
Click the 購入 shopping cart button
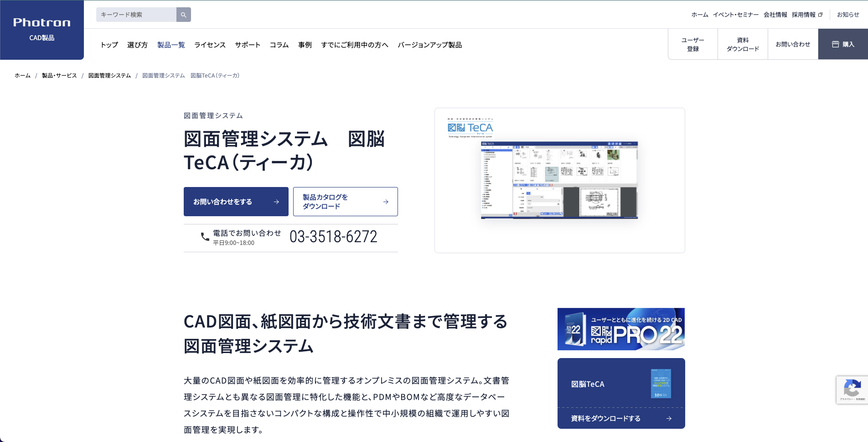coord(843,44)
